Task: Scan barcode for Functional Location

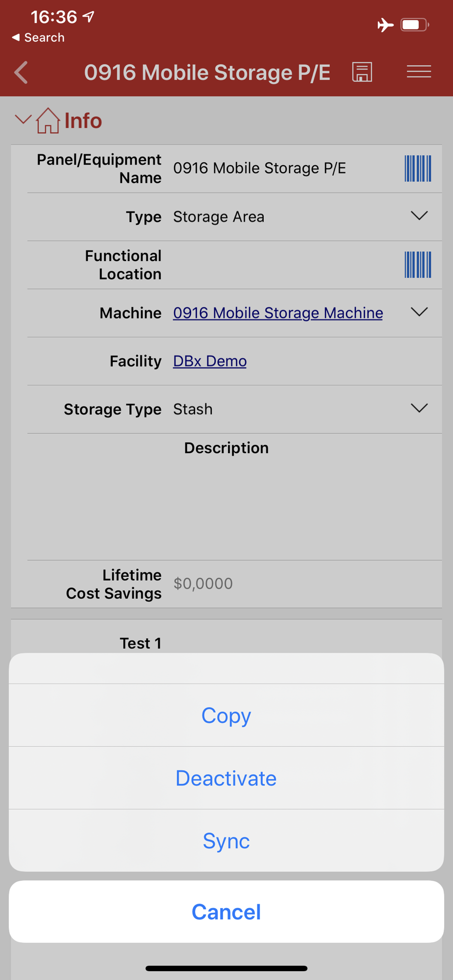Action: click(418, 265)
